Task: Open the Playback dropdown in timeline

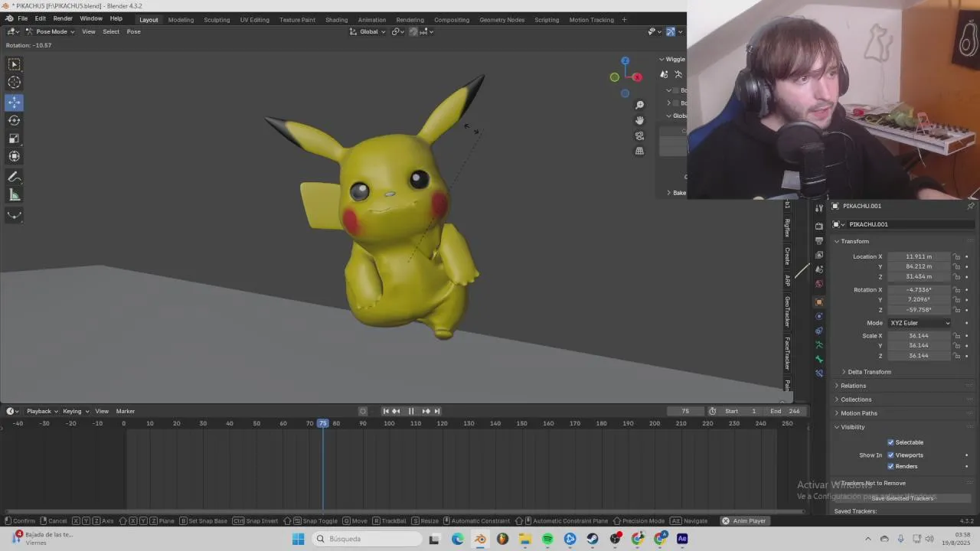Action: click(x=41, y=411)
